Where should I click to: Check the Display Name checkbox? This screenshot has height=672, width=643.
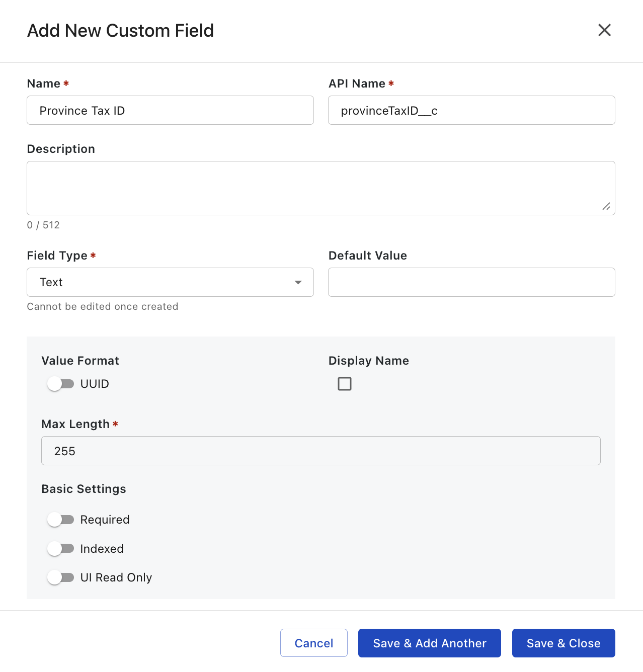[345, 384]
